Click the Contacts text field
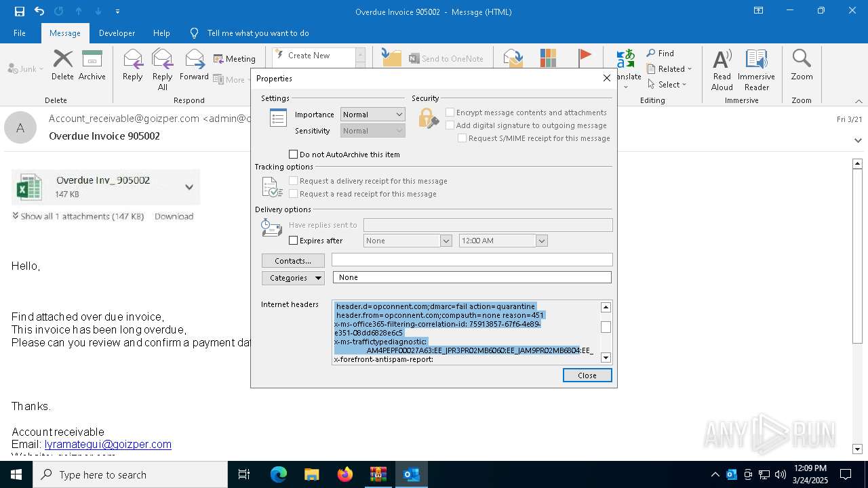868x488 pixels. pyautogui.click(x=472, y=260)
